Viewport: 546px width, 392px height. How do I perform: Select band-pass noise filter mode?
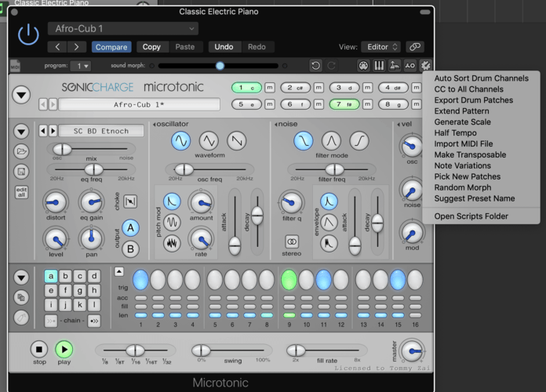pos(331,141)
